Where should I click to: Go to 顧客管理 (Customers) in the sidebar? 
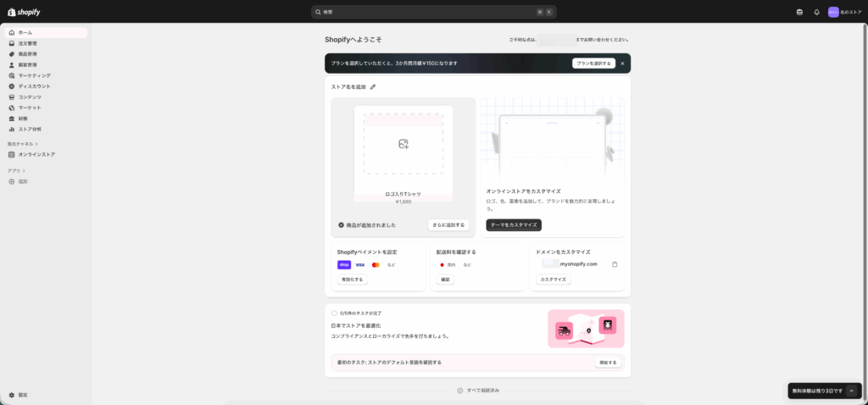[27, 64]
